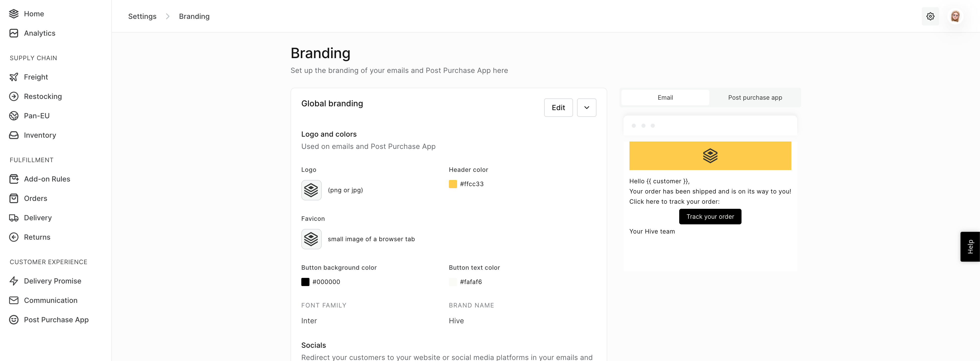Expand the dropdown next to Edit button
The width and height of the screenshot is (980, 361).
coord(586,108)
